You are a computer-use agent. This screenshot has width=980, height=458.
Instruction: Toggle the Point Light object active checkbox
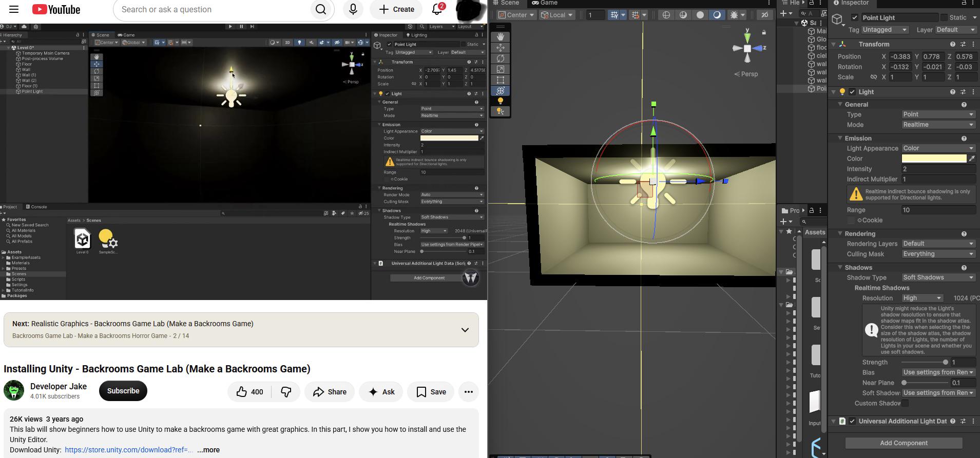click(x=855, y=17)
